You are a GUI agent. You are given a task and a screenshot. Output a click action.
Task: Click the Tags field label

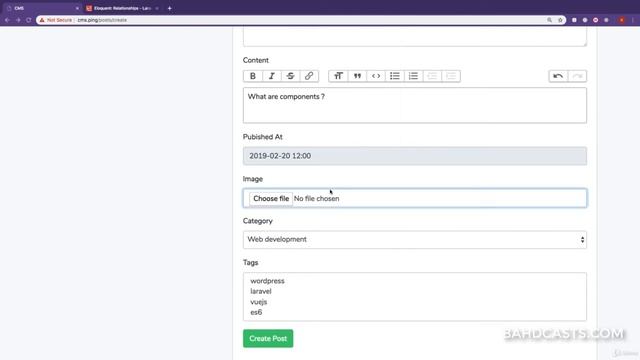pyautogui.click(x=250, y=263)
